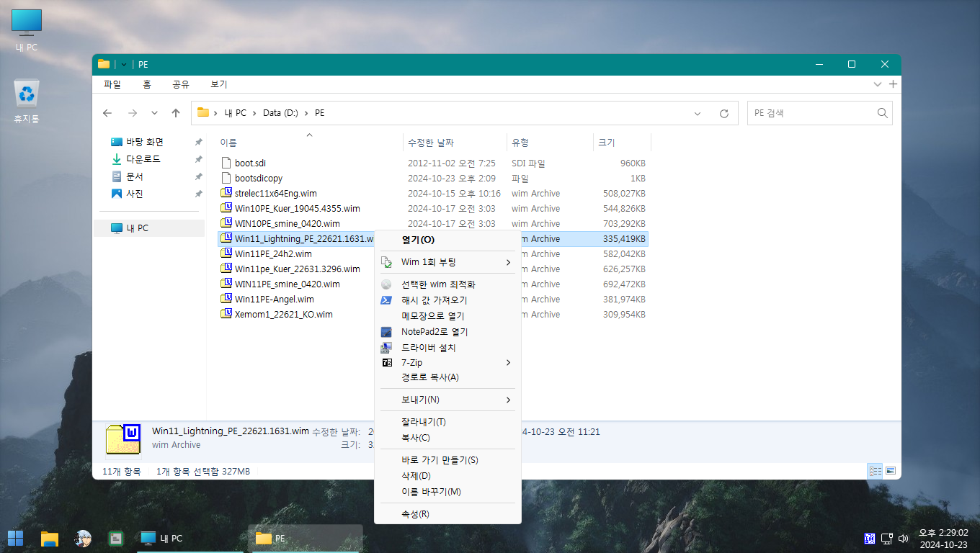Screen dimensions: 980x553
Task: Open the 보기 ribbon tab
Action: [x=219, y=84]
